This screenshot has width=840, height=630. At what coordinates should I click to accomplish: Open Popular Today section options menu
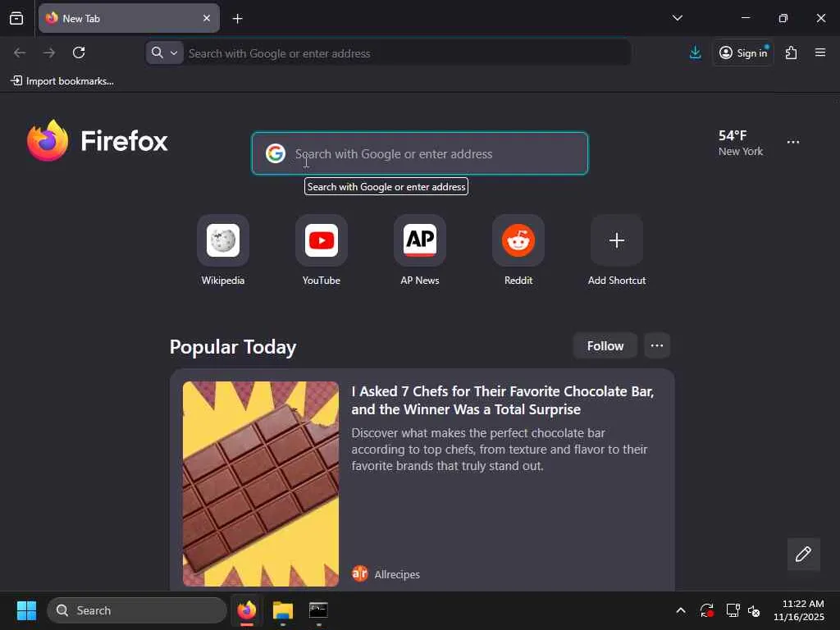coord(657,346)
